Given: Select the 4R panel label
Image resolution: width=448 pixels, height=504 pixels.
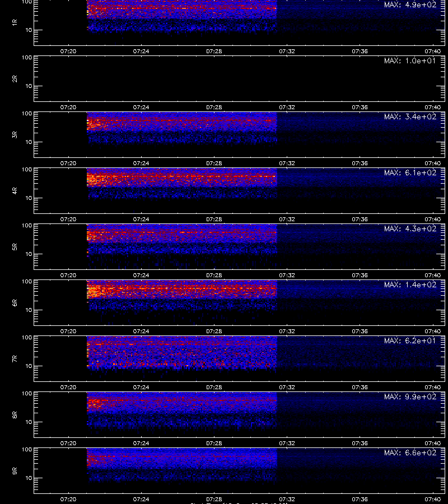Looking at the screenshot, I should 15,190.
